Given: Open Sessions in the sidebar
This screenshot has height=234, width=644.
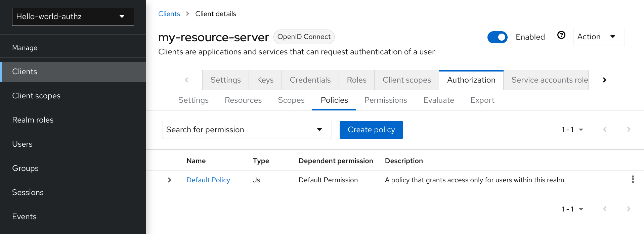Looking at the screenshot, I should coord(73,192).
